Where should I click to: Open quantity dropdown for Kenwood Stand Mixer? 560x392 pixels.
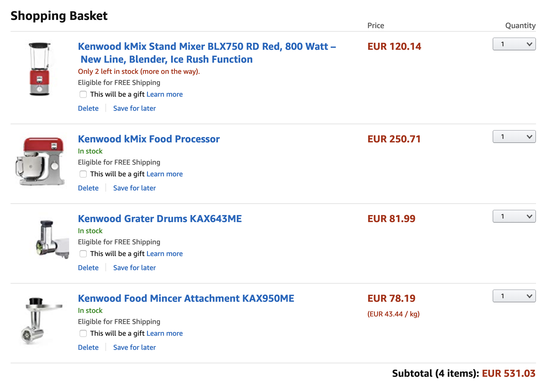(x=514, y=44)
